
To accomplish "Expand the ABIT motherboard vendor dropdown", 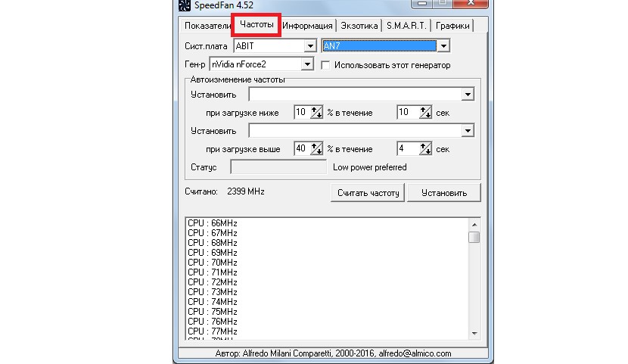I will point(310,46).
